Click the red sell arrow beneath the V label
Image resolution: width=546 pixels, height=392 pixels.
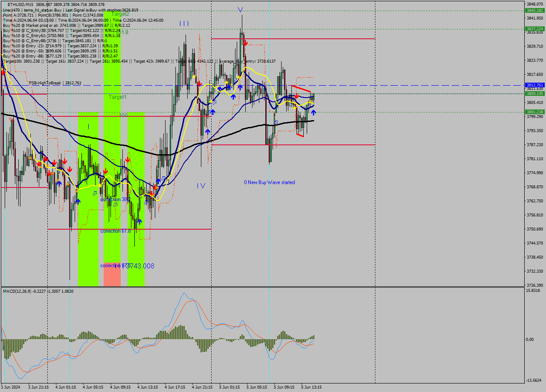pos(246,43)
